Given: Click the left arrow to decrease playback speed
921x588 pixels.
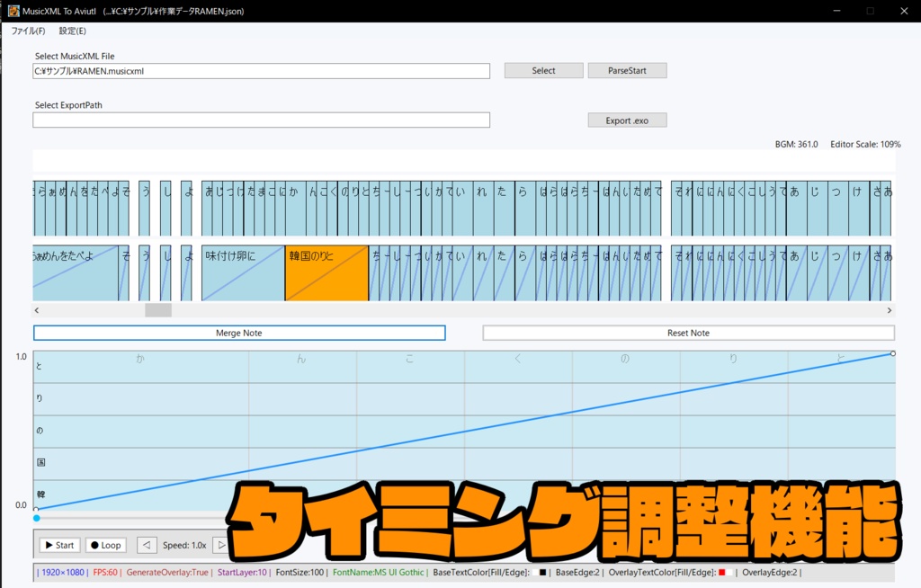Looking at the screenshot, I should click(147, 545).
